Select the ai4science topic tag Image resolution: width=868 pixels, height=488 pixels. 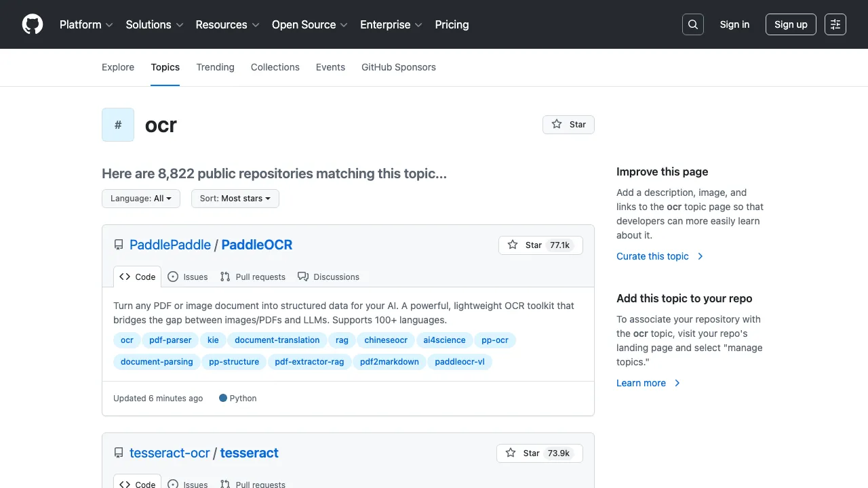click(444, 340)
